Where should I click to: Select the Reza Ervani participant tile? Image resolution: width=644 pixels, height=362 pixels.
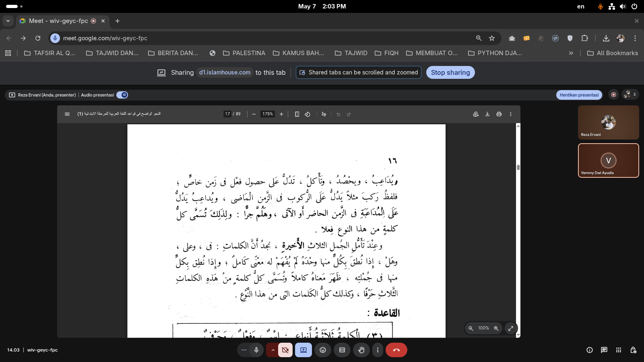tap(609, 122)
